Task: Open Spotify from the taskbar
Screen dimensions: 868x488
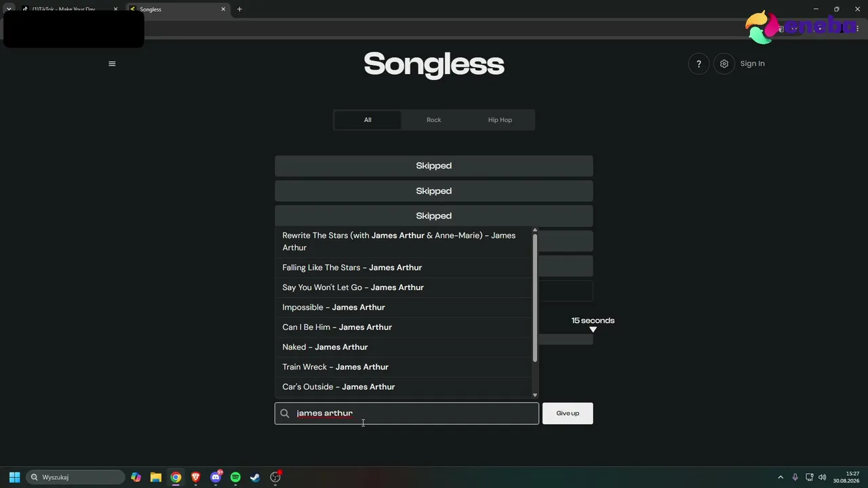Action: 235,477
